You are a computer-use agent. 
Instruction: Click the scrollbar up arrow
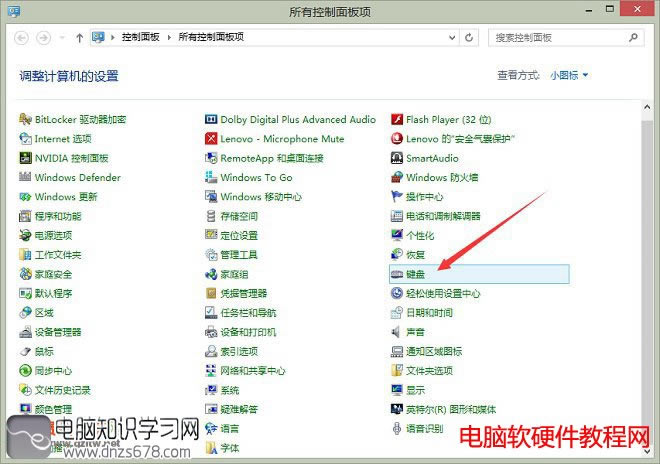tap(647, 107)
